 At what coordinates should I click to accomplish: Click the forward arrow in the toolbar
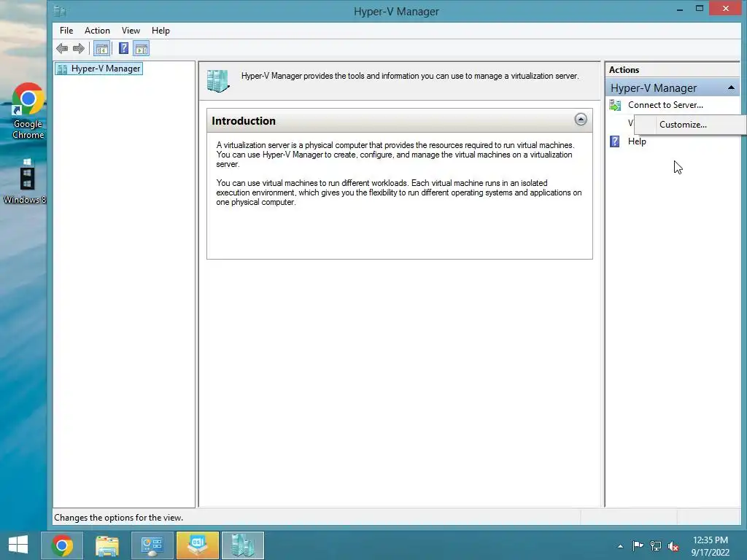tap(79, 48)
